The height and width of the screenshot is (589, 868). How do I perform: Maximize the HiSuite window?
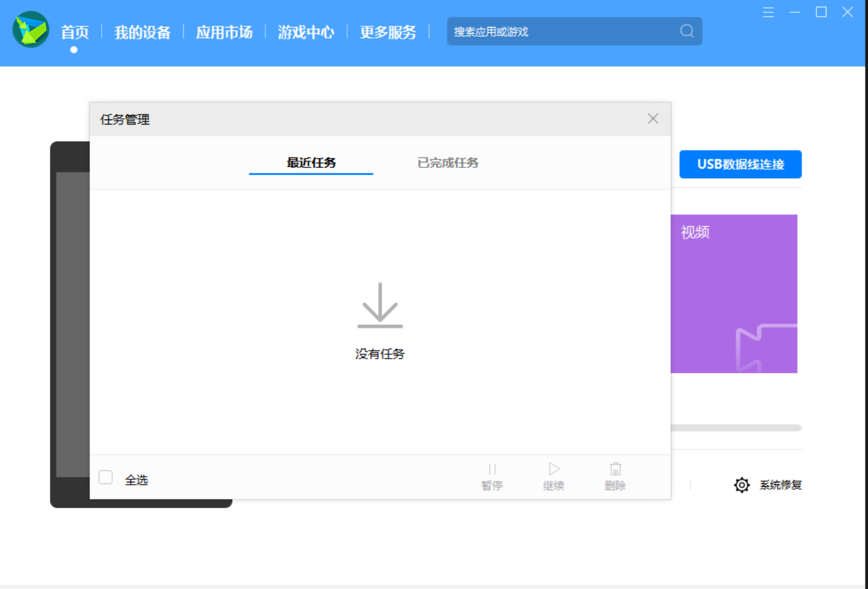(x=821, y=12)
